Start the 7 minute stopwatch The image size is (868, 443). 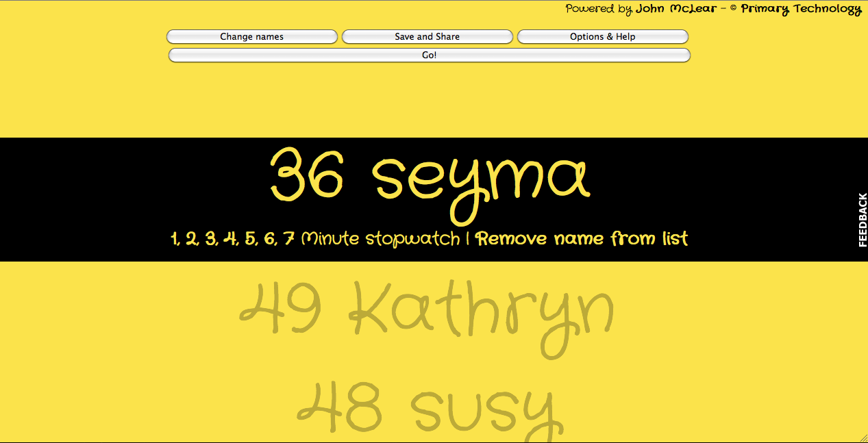coord(289,239)
